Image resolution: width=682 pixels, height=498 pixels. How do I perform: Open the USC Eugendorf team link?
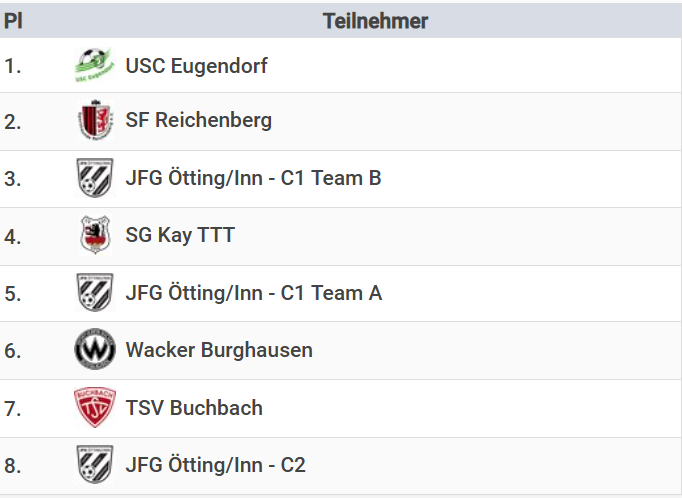click(x=196, y=66)
